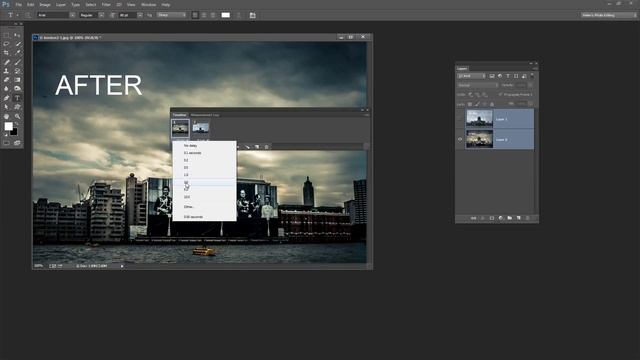
Task: Select the Gradient tool
Action: point(17,80)
